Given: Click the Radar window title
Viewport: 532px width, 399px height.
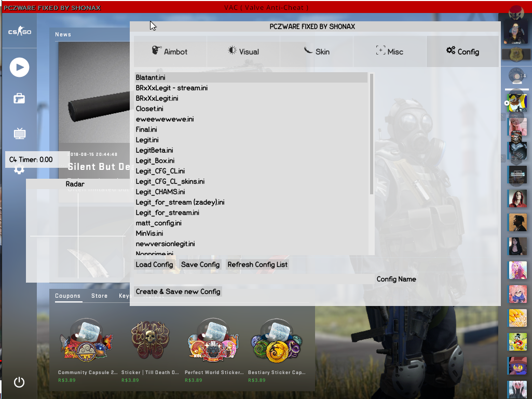Looking at the screenshot, I should coord(75,184).
